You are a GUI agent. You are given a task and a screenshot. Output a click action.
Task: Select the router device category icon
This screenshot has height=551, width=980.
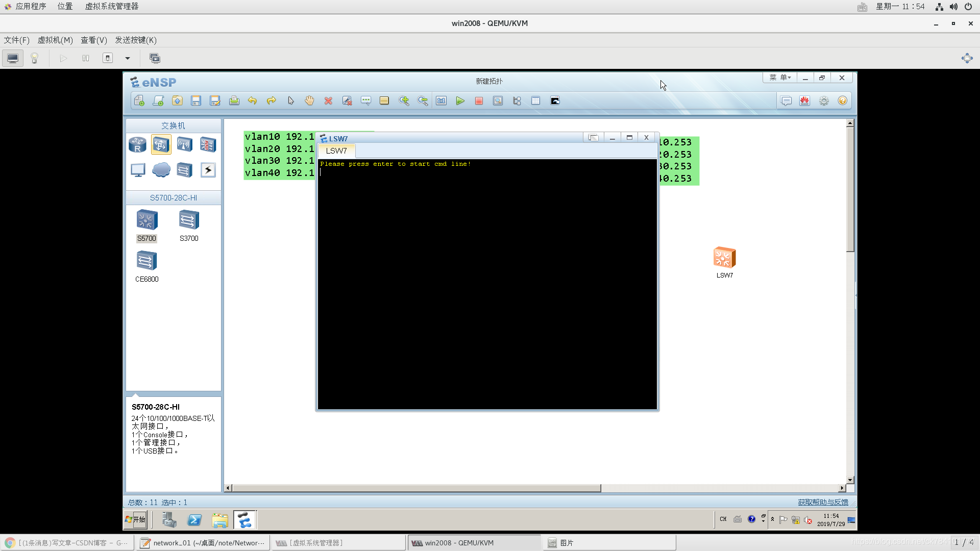click(137, 145)
